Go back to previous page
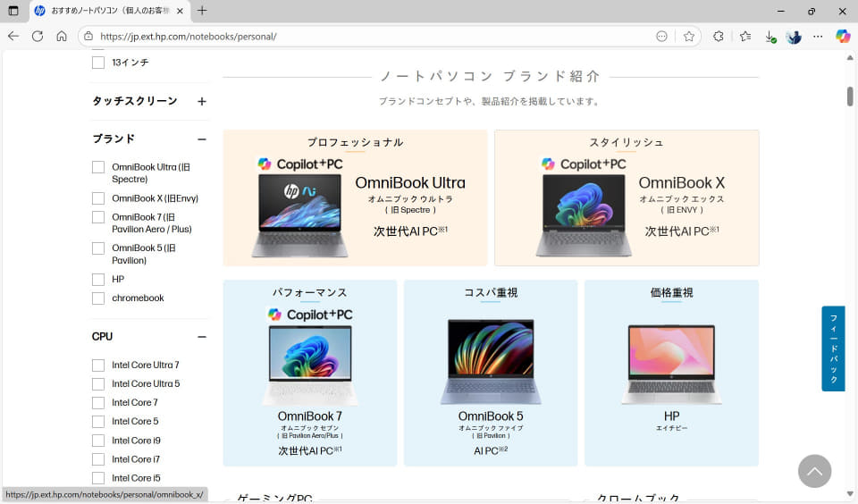 (x=13, y=36)
